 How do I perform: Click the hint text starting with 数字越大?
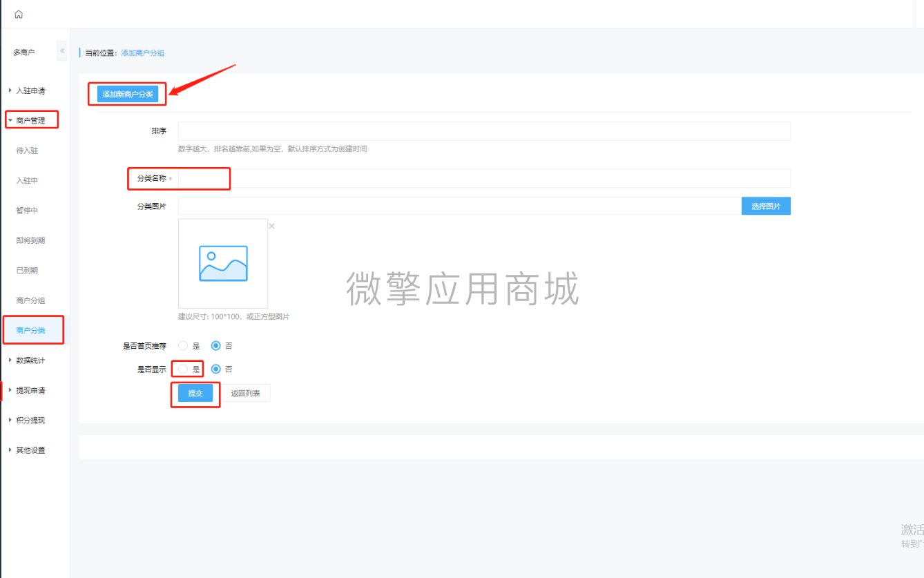point(272,148)
